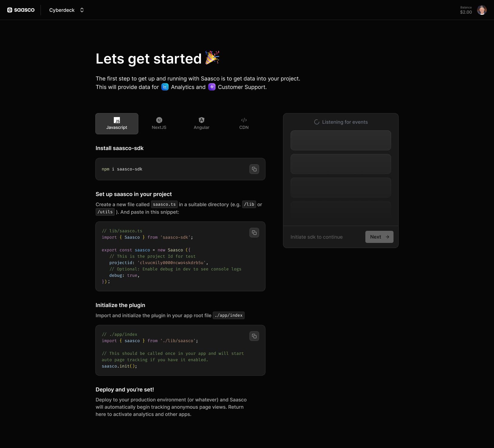
Task: Click the 'Set up saasco in your project' heading
Action: (133, 194)
